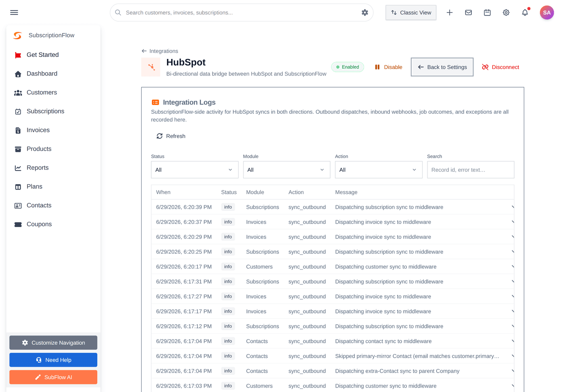The height and width of the screenshot is (392, 565).
Task: Click timestamp 6/29/2026, 6:17:27 PM
Action: coord(184,296)
